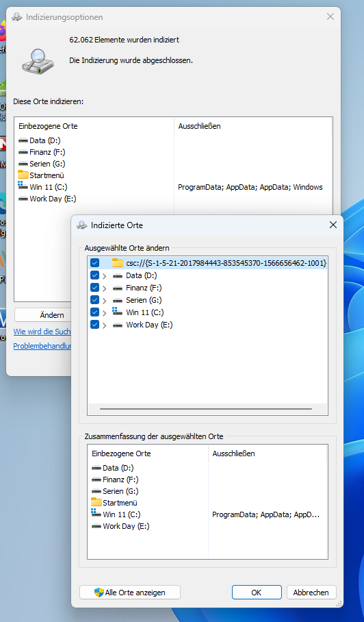Select 'Data (D:)' label in the tree
Screen dimensions: 364x622
142,275
